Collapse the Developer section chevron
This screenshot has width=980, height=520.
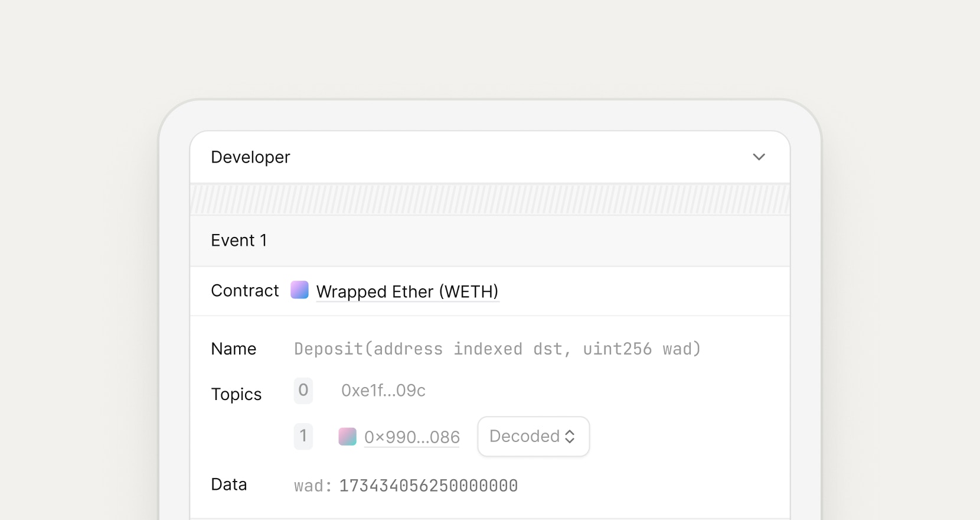pyautogui.click(x=759, y=157)
